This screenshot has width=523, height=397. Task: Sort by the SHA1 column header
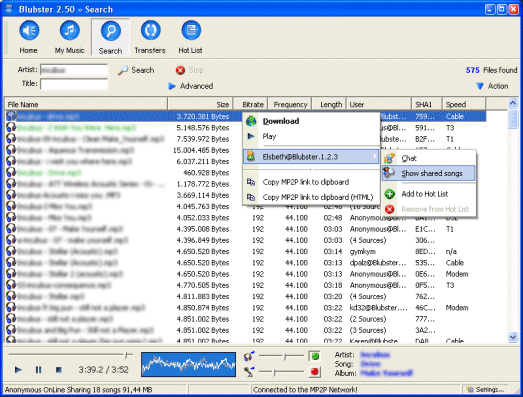click(427, 104)
